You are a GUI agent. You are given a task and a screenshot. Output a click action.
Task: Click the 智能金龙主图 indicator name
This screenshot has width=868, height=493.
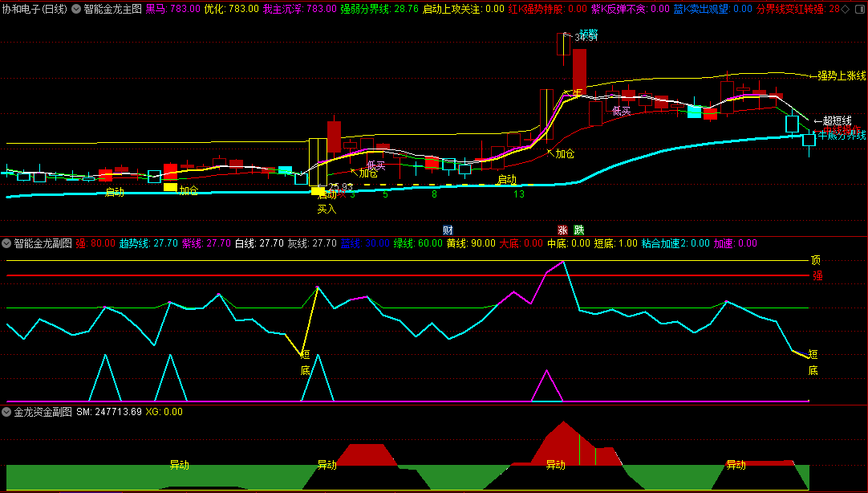pos(112,9)
